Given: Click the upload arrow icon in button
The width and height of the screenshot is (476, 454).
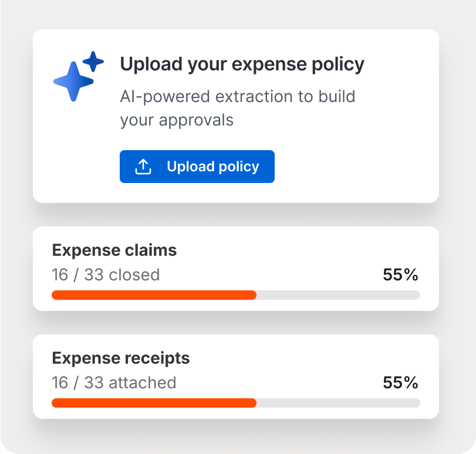Looking at the screenshot, I should click(143, 167).
